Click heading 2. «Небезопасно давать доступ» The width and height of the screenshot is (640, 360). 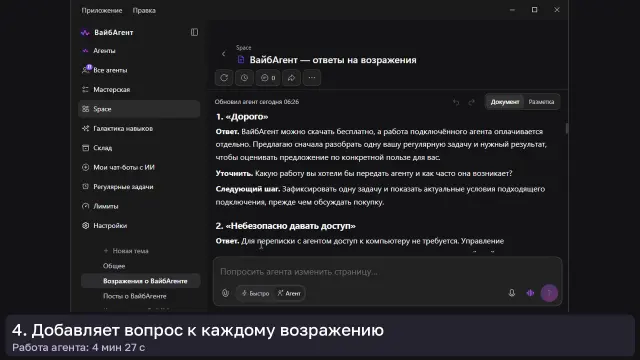[x=286, y=226]
